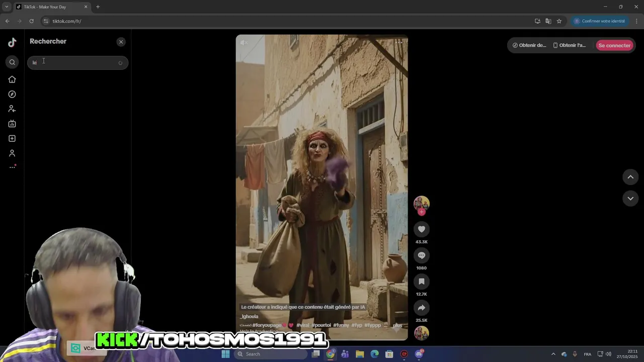Image resolution: width=644 pixels, height=362 pixels.
Task: Open the search icon in the sidebar
Action: pos(12,62)
